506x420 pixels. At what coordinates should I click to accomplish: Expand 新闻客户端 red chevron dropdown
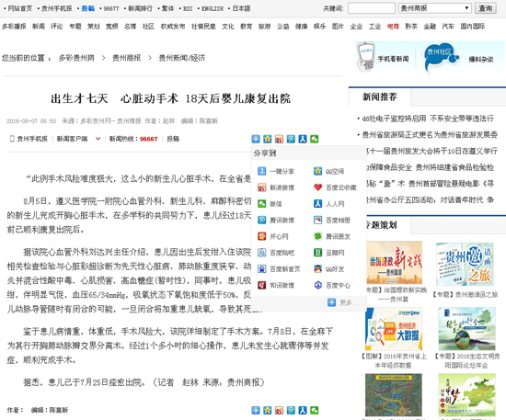(98, 139)
